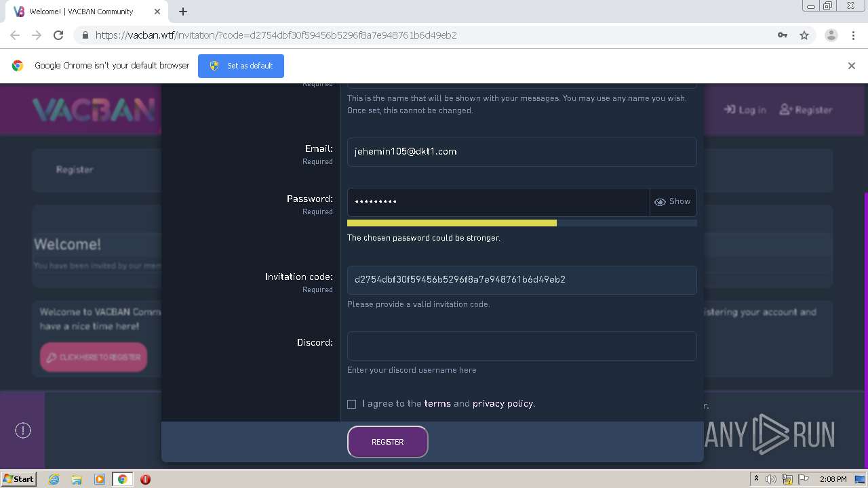Viewport: 868px width, 488px height.
Task: Click the browser back arrow
Action: 15,35
